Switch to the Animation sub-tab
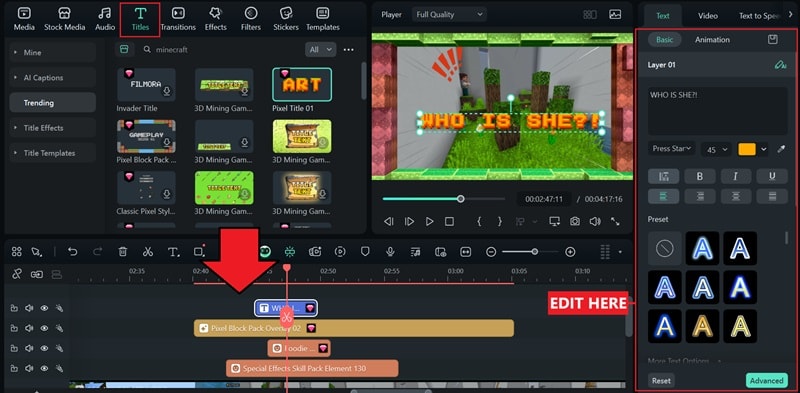This screenshot has width=800, height=393. click(x=712, y=39)
